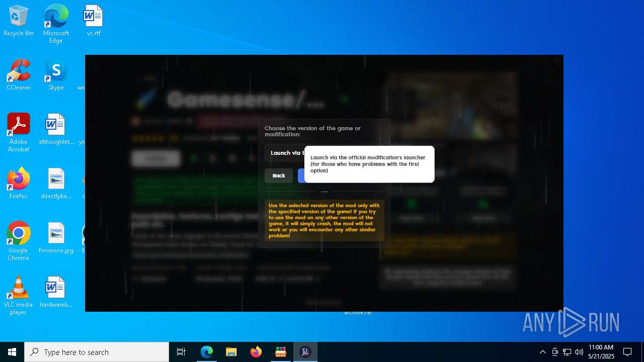Launch Edge from the taskbar
644x362 pixels.
click(x=207, y=352)
